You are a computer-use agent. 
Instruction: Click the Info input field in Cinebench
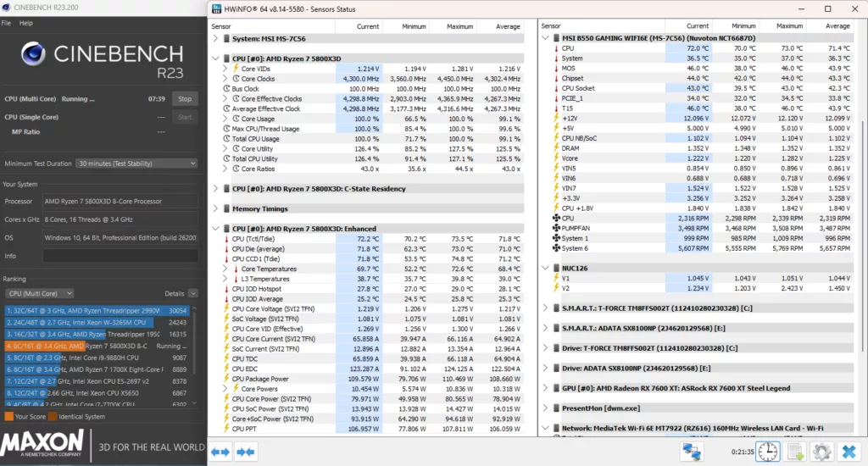pyautogui.click(x=120, y=256)
